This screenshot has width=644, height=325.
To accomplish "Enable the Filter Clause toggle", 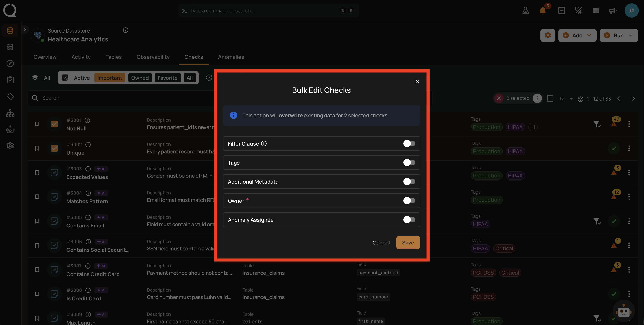I will click(409, 143).
